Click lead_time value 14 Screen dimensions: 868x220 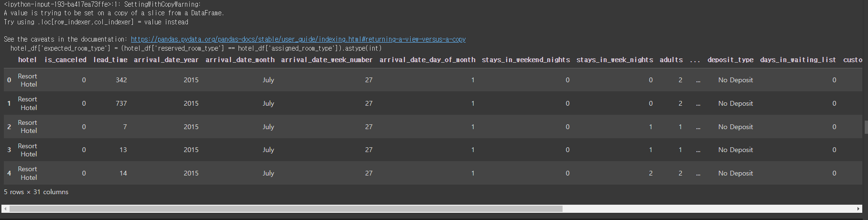(x=123, y=173)
